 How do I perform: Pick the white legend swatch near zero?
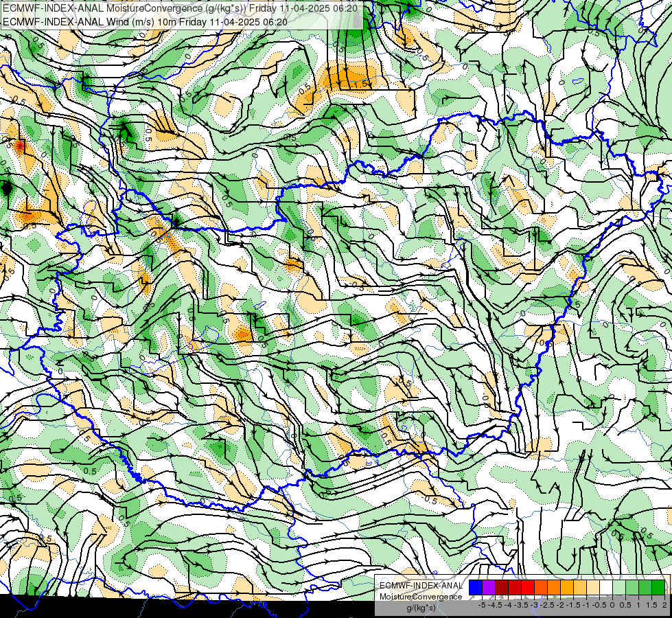[606, 587]
